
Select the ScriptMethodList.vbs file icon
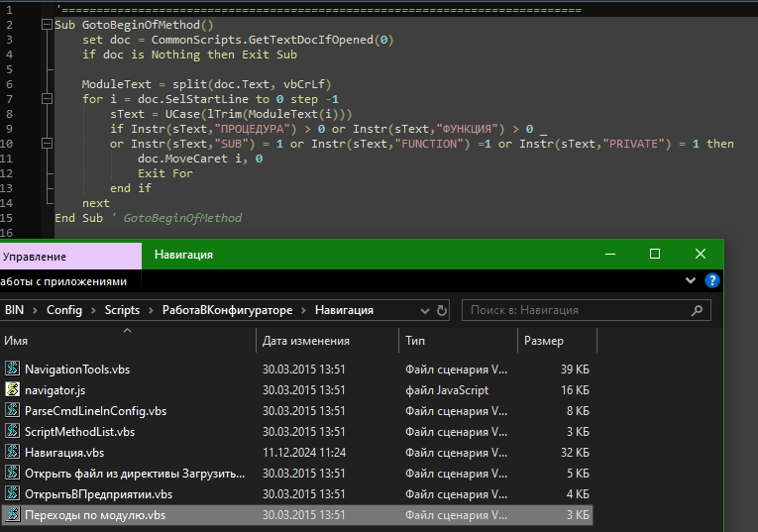pyautogui.click(x=13, y=431)
